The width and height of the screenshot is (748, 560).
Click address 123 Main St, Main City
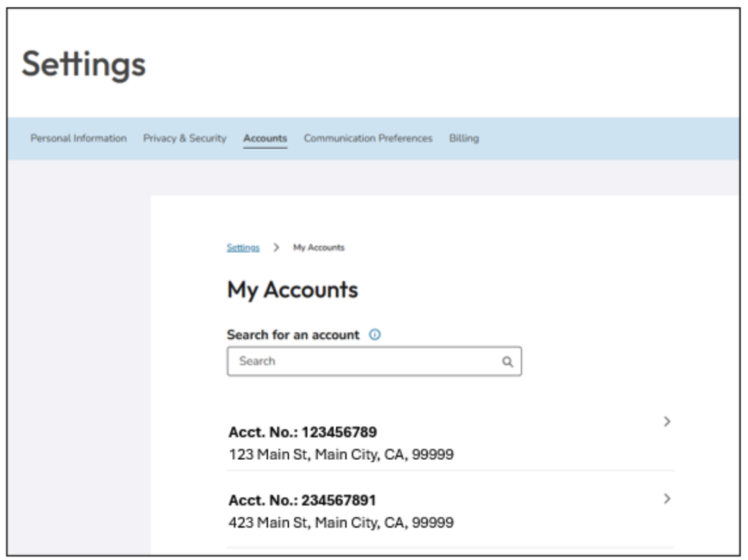(x=341, y=454)
